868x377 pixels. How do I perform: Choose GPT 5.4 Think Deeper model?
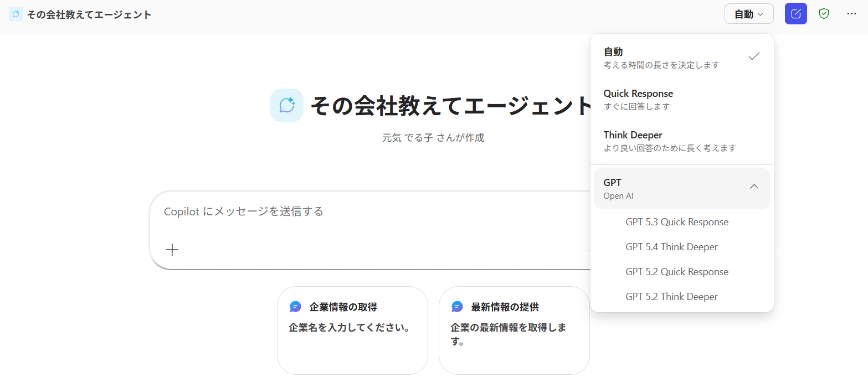point(671,247)
